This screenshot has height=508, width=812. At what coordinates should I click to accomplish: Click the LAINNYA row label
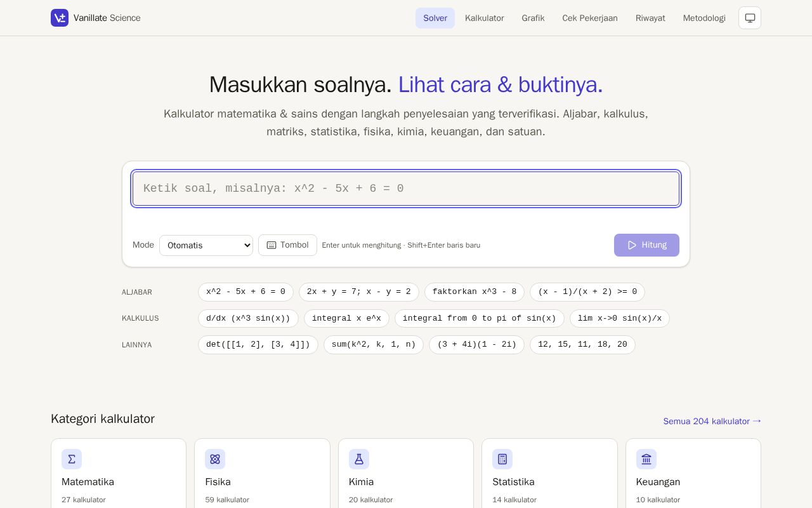[x=137, y=345]
